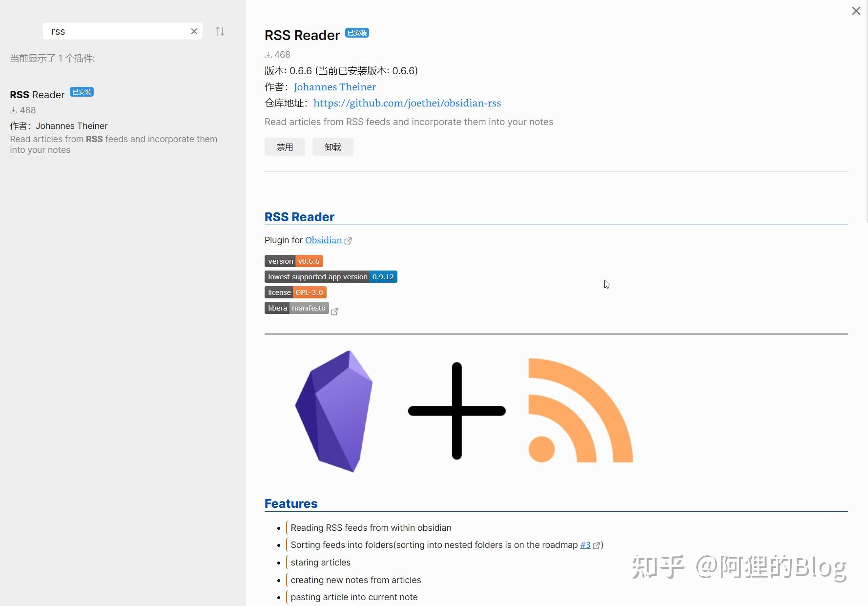868x606 pixels.
Task: Click the Obsidian crystal logo image
Action: (334, 411)
